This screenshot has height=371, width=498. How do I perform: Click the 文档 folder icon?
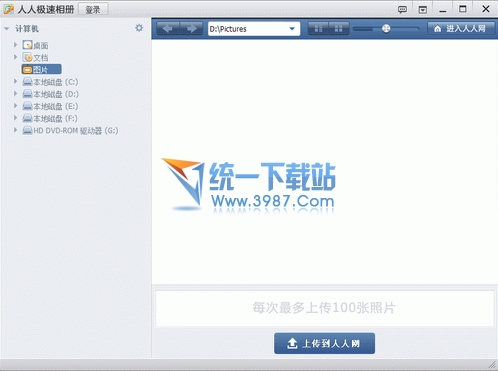click(x=27, y=57)
